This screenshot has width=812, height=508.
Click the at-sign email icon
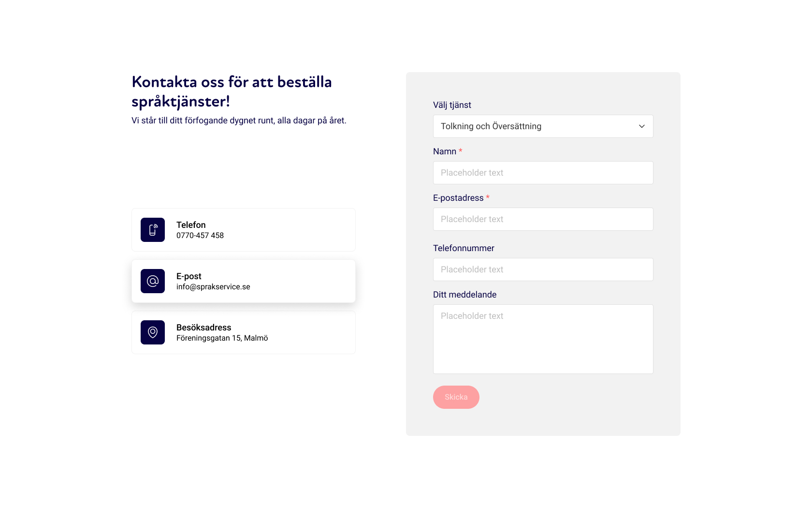point(153,281)
